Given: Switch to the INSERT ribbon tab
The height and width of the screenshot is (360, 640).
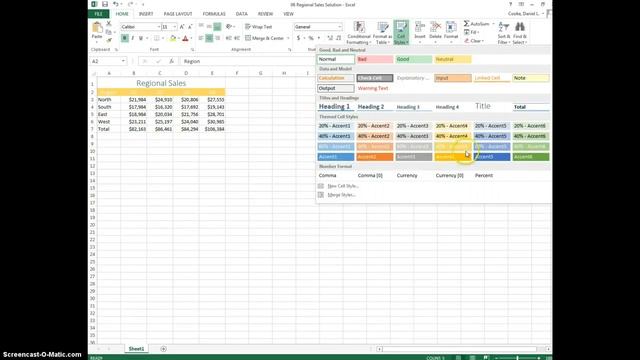Looking at the screenshot, I should [x=146, y=14].
